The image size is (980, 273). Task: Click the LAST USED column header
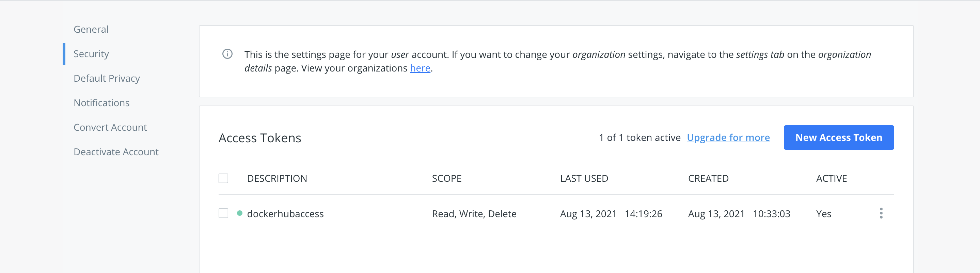584,178
